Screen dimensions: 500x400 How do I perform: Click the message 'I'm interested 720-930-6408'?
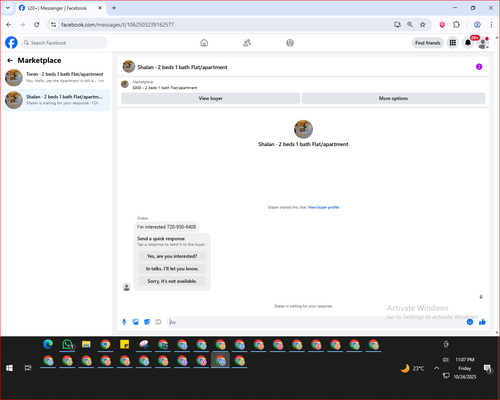166,227
